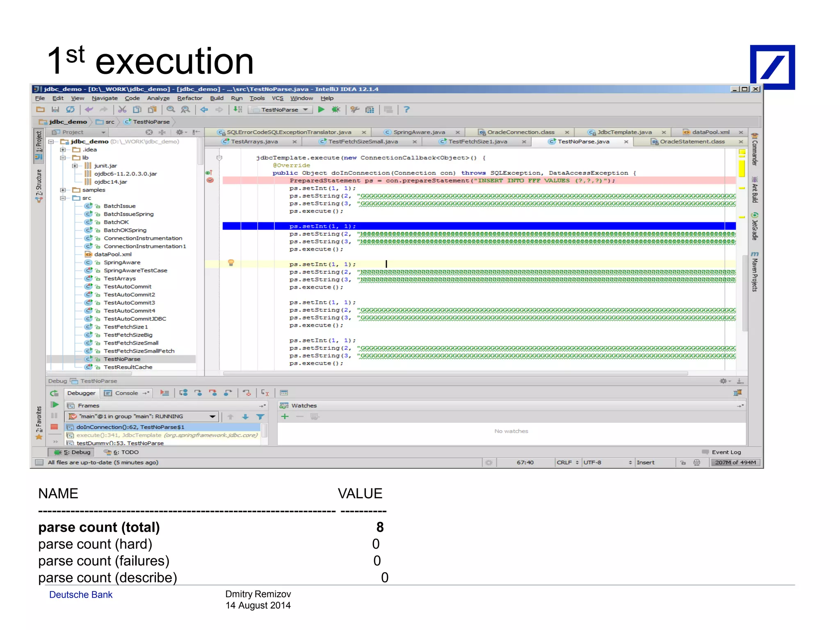The image size is (840, 630).
Task: Select TestFetchSizeBig in the project tree
Action: (128, 335)
